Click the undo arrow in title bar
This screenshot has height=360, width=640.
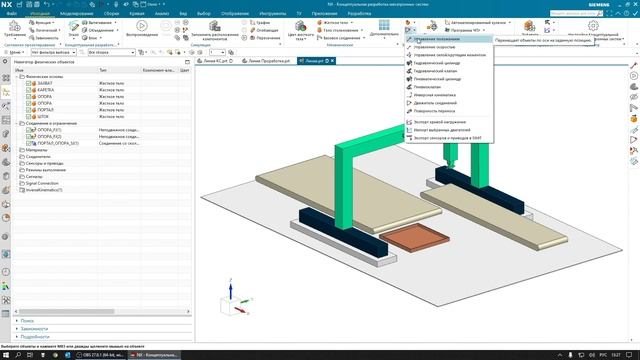(x=47, y=4)
